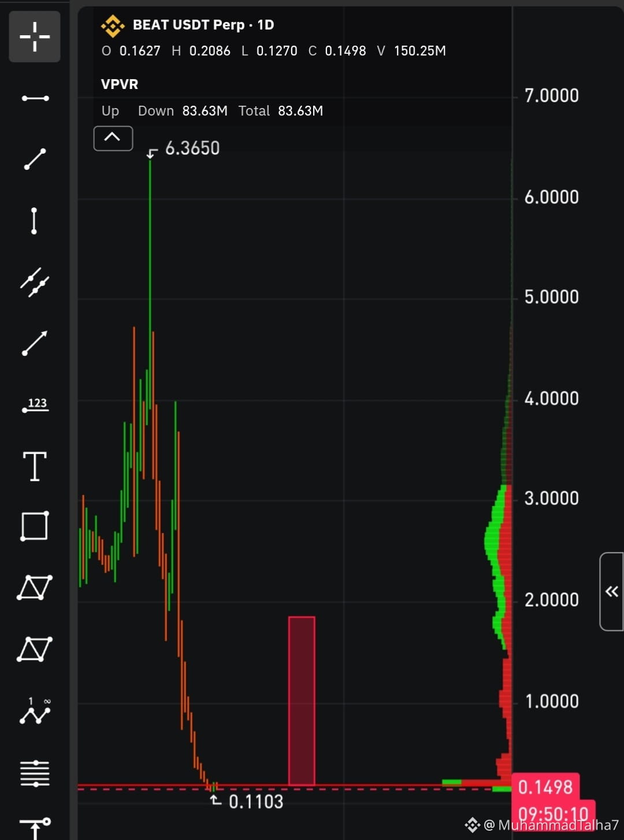This screenshot has width=624, height=840.
Task: Select the parallel channel tool
Action: click(35, 282)
